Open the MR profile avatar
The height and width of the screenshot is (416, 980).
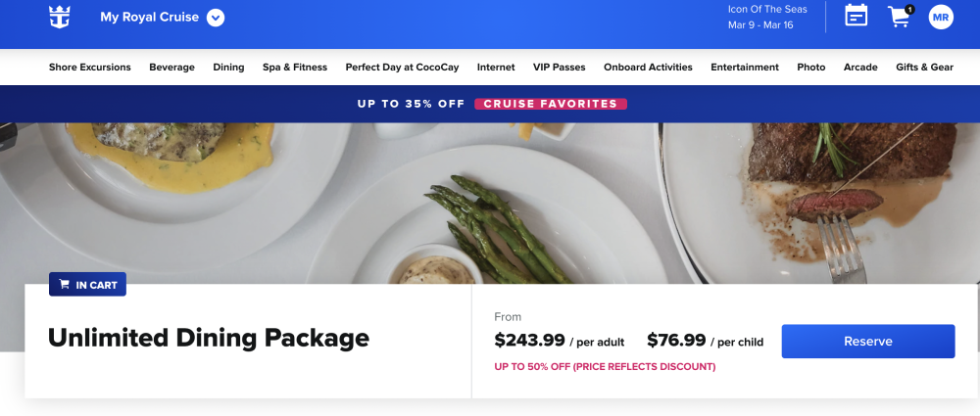click(941, 17)
